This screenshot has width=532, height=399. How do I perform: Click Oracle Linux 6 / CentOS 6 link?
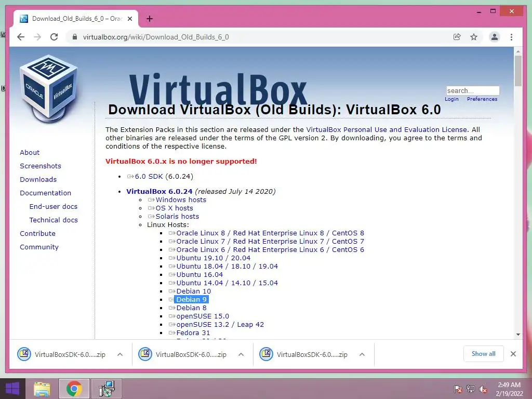point(270,250)
